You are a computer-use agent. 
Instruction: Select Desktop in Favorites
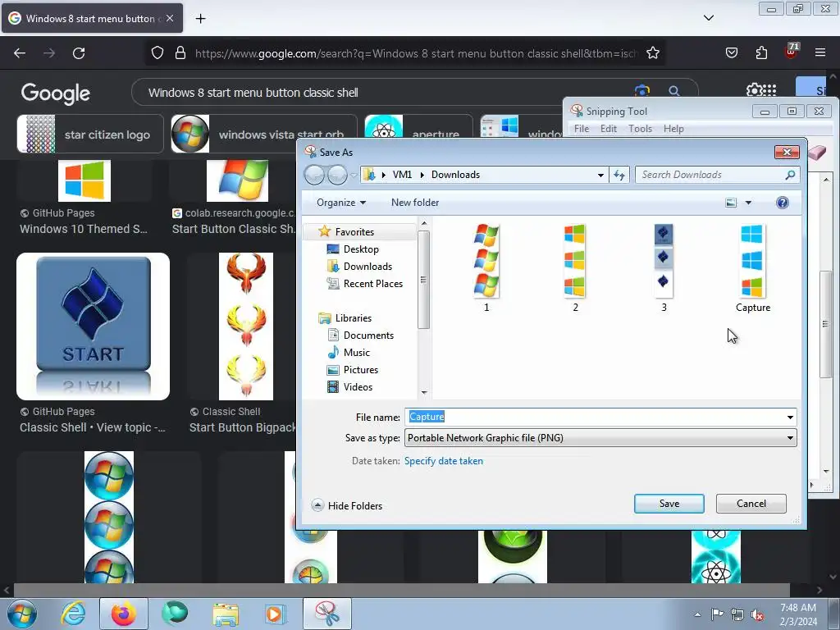tap(361, 249)
